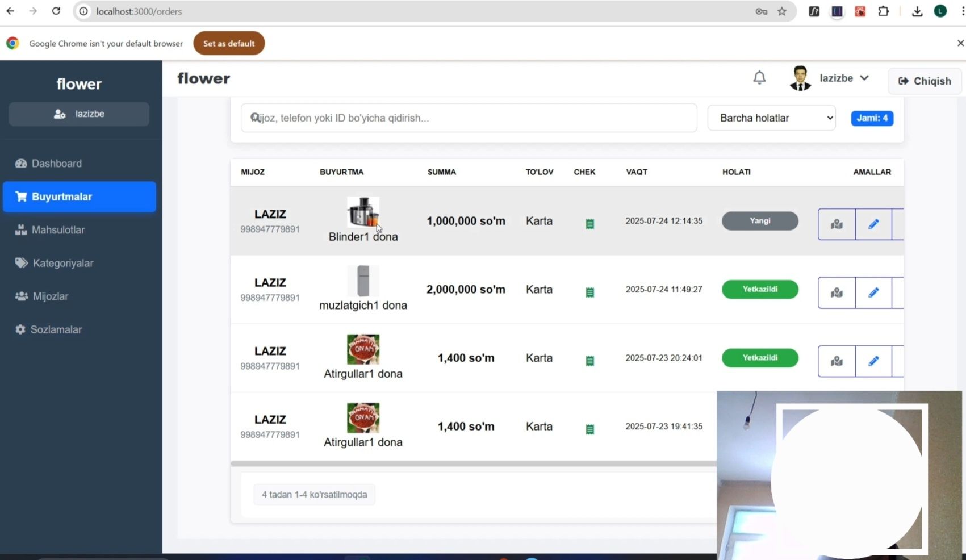View site information icon in address bar
Screen dimensions: 966x560
83,11
